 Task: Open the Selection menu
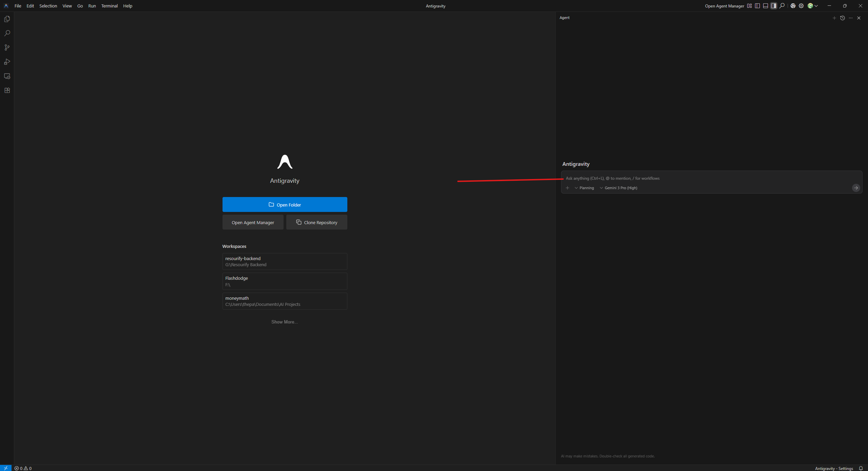coord(48,6)
